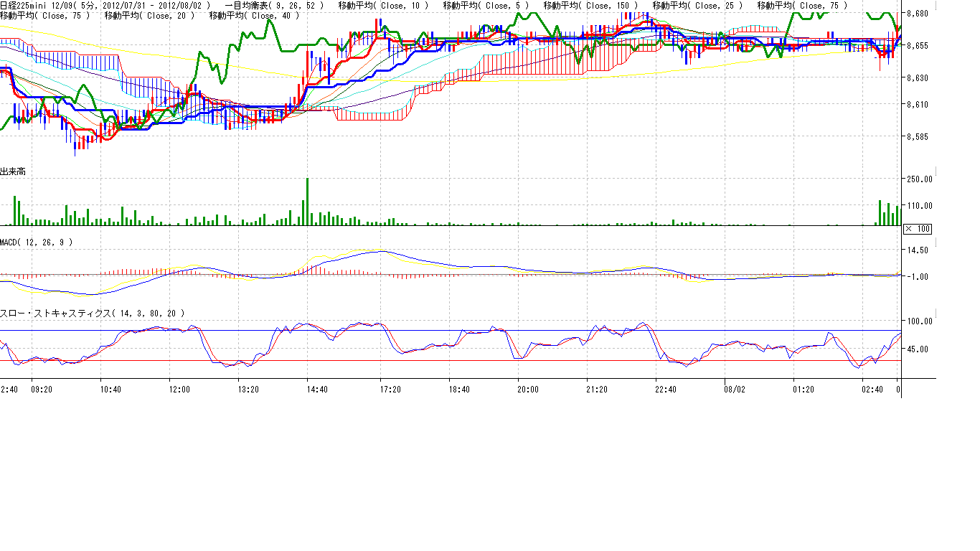Viewport: 980px width, 551px height.
Task: Click the 10:40 time axis marker
Action: [x=110, y=390]
